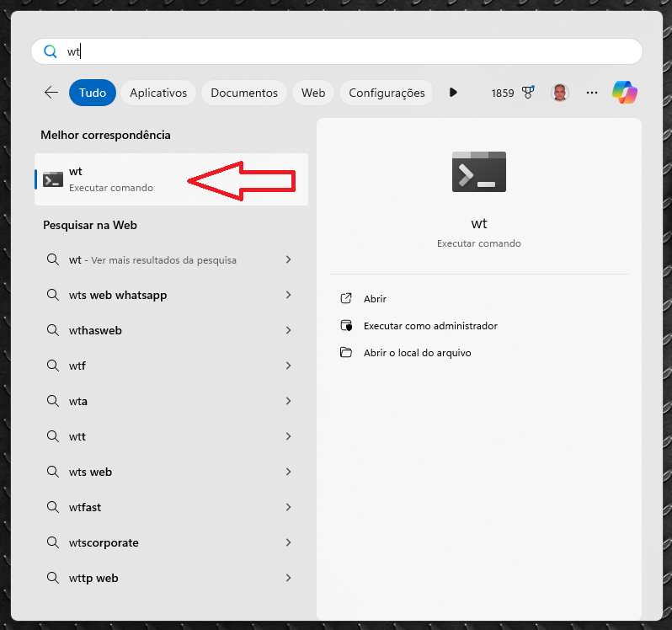Viewport: 672px width, 630px height.
Task: Expand chevron for 'wts web' suggestion
Action: point(289,472)
